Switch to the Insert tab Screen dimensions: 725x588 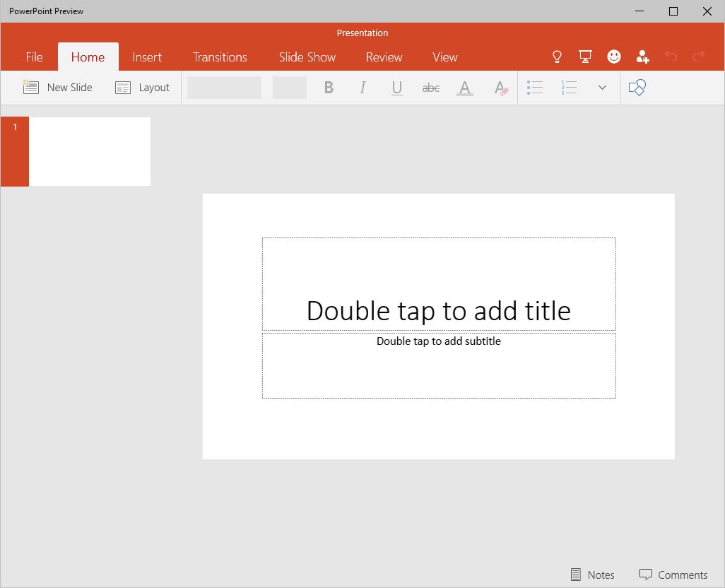[x=147, y=57]
